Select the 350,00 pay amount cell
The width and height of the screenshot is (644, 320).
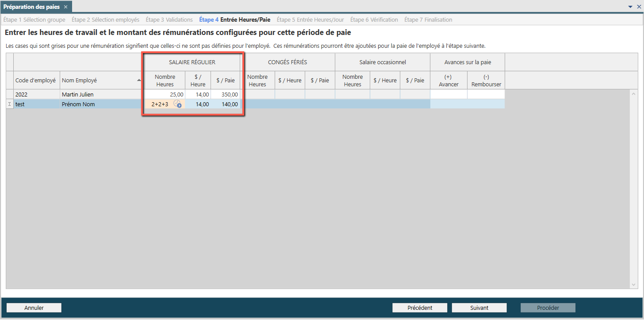(225, 94)
